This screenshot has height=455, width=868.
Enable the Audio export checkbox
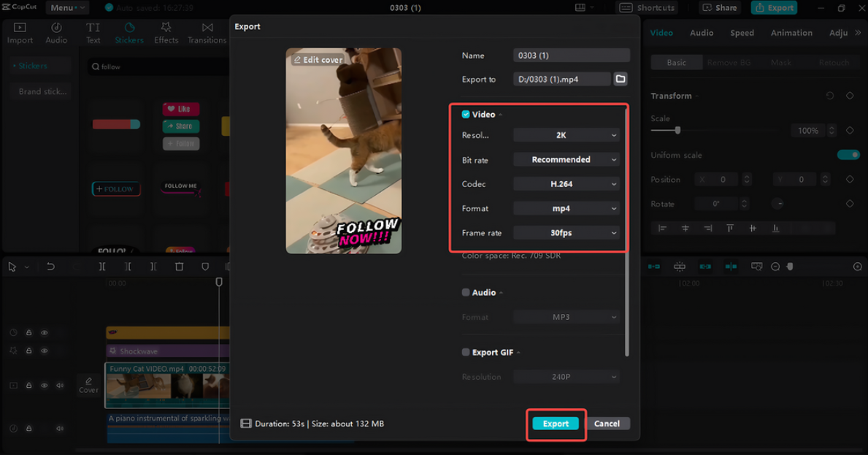466,292
